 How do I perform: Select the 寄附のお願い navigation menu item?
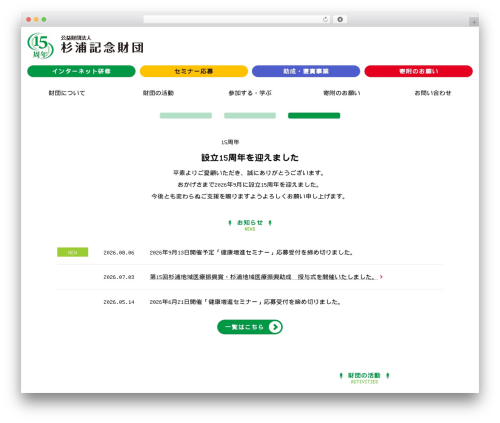pos(342,93)
